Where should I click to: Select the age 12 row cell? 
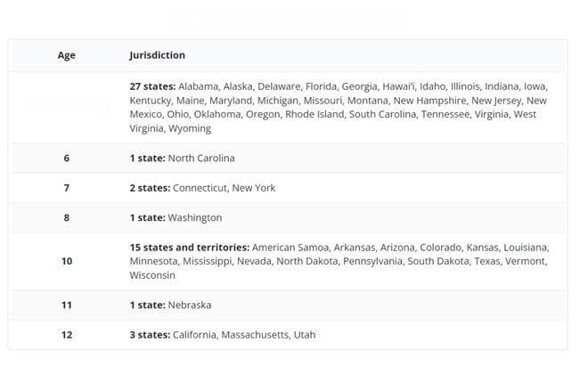[67, 335]
